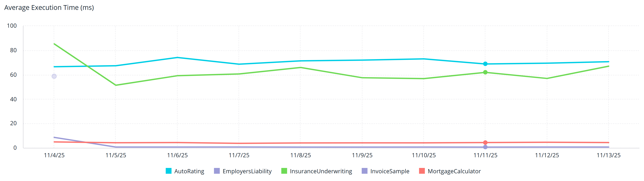Click the 100 value on y-axis
The height and width of the screenshot is (181, 644).
click(12, 26)
